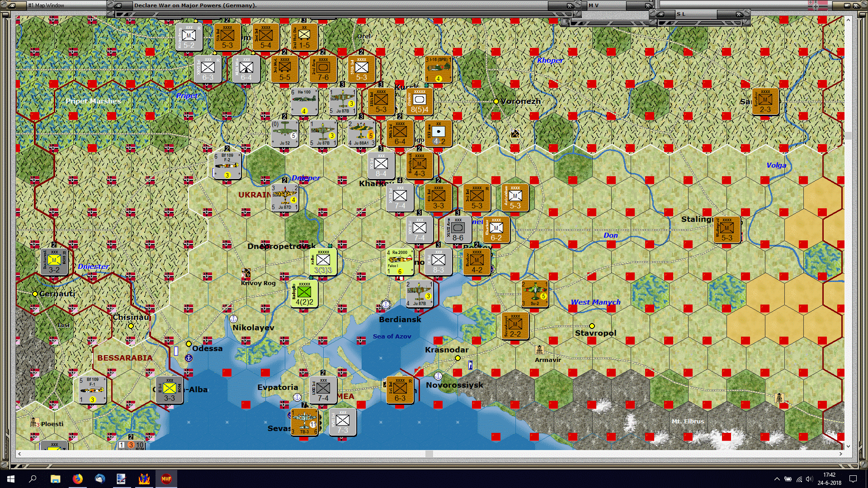Select the 6-2 white militia counter
The height and width of the screenshot is (488, 868).
496,230
